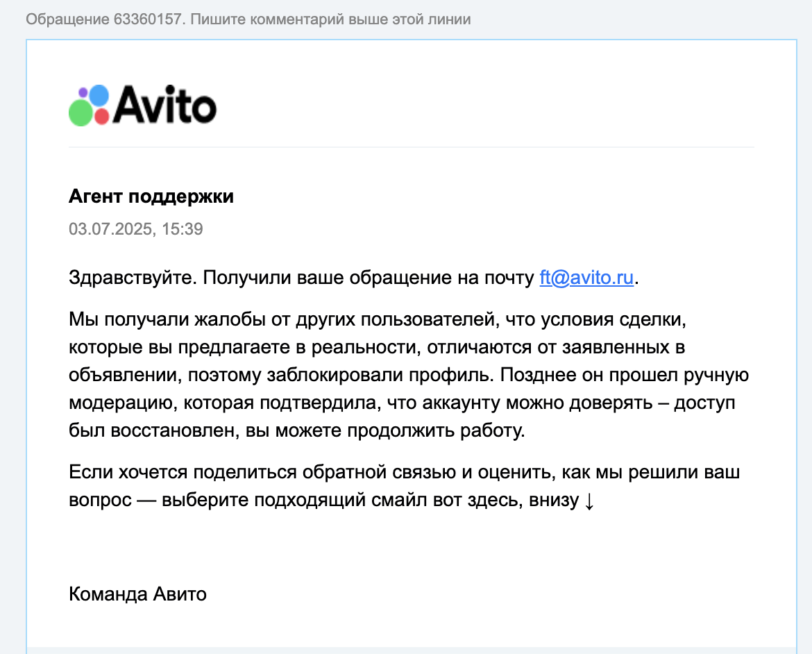The image size is (812, 654).
Task: Click the line starting 'модерацию, которая подтвердила'
Action: 402,403
